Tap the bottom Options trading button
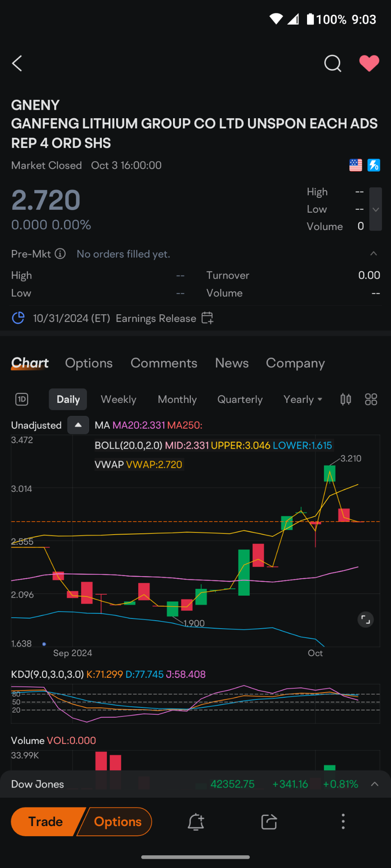Image resolution: width=391 pixels, height=868 pixels. click(117, 822)
